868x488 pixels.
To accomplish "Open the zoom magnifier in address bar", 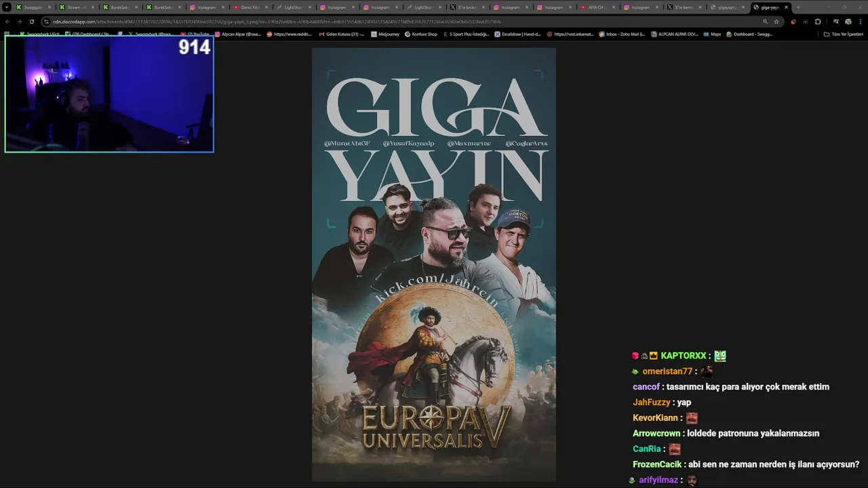I will (x=766, y=21).
